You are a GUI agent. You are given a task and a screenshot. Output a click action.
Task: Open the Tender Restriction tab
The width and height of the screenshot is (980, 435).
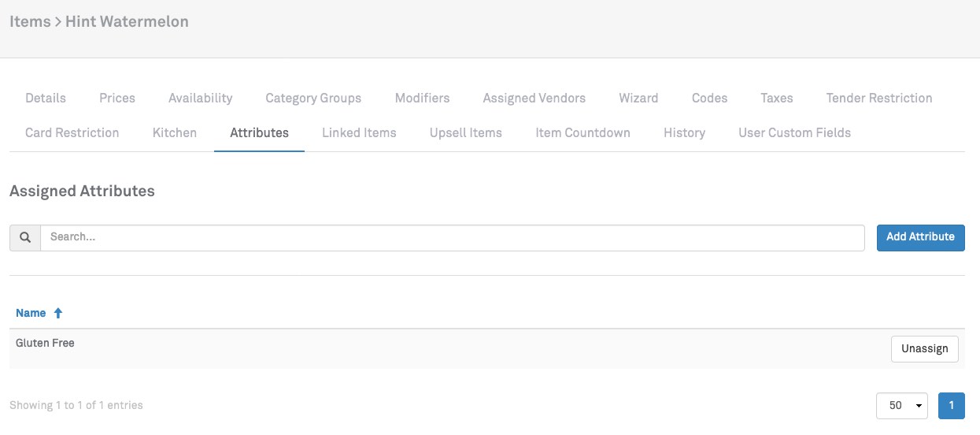(x=878, y=99)
